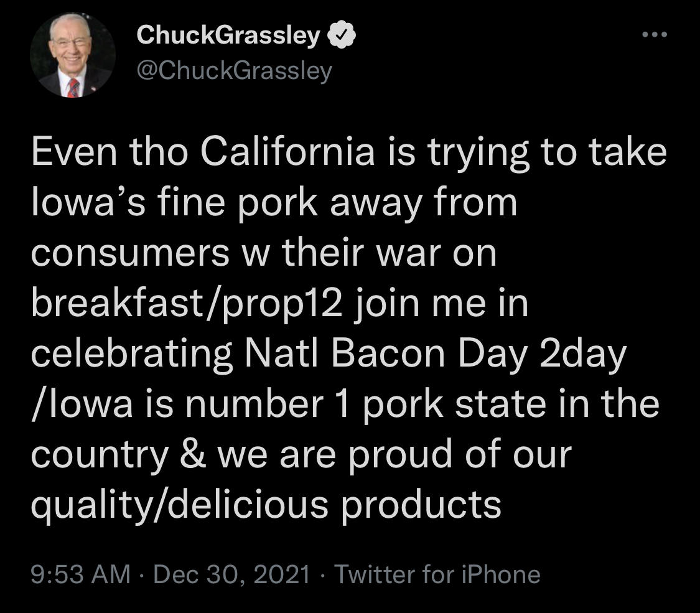
Task: Click the ChuckGrassley display name
Action: tap(228, 37)
